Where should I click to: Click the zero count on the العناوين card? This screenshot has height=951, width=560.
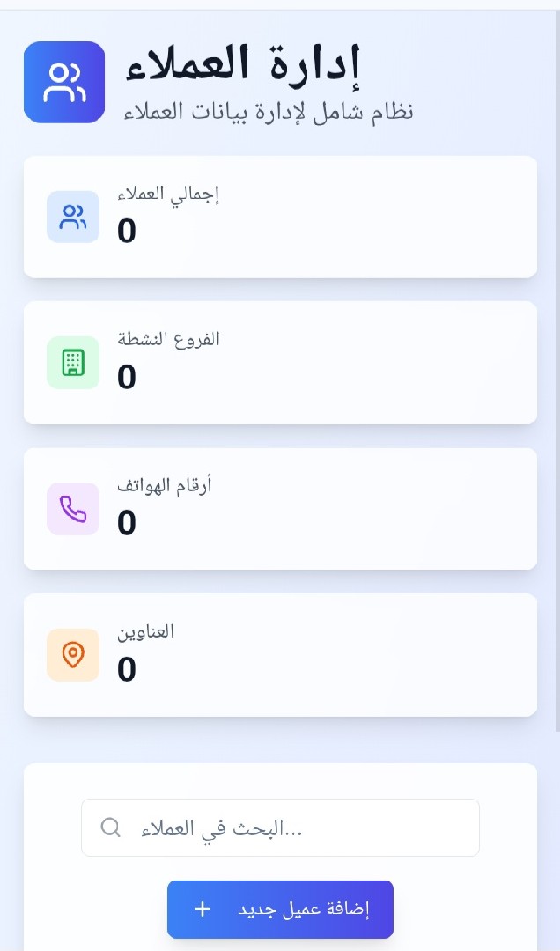pos(127,670)
